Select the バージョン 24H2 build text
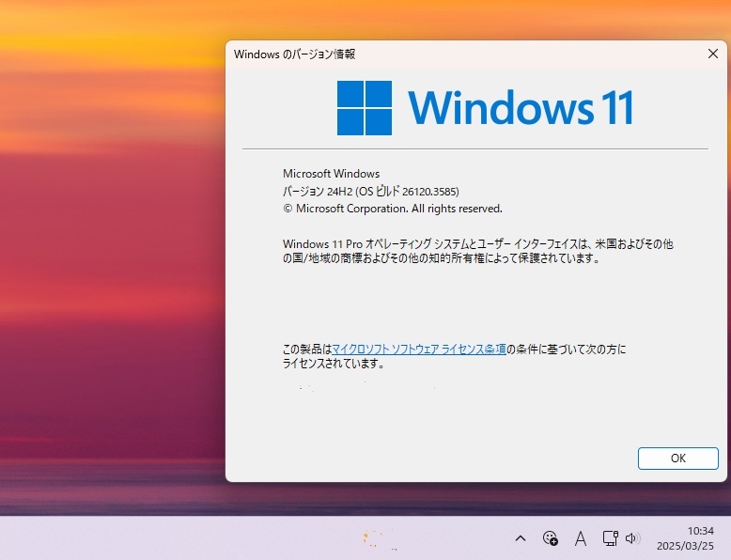 (x=370, y=191)
